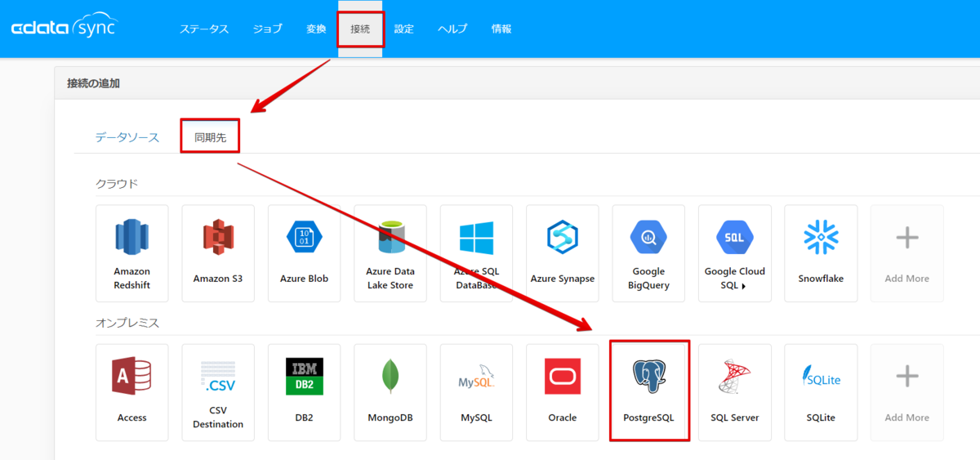Image resolution: width=980 pixels, height=460 pixels.
Task: Choose the Access database tile
Action: (132, 392)
